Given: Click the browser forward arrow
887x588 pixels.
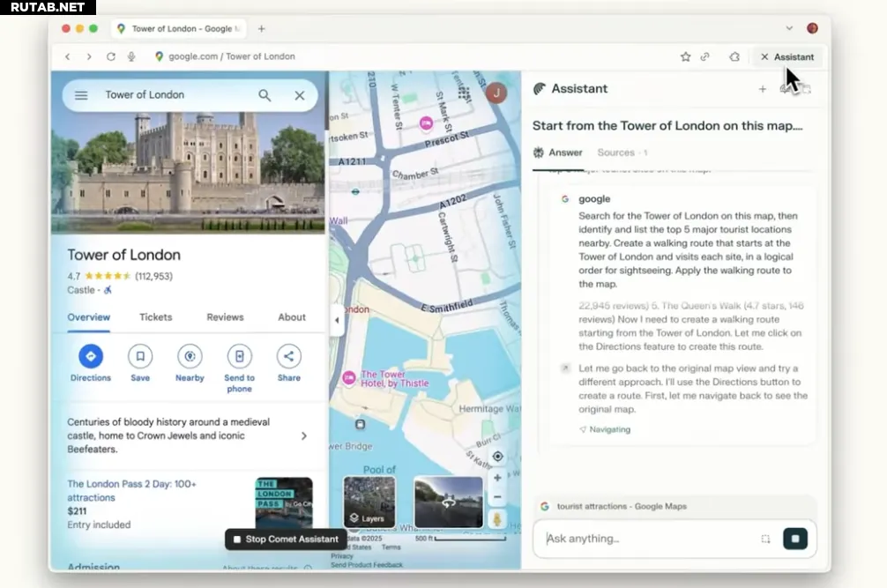Looking at the screenshot, I should click(89, 56).
